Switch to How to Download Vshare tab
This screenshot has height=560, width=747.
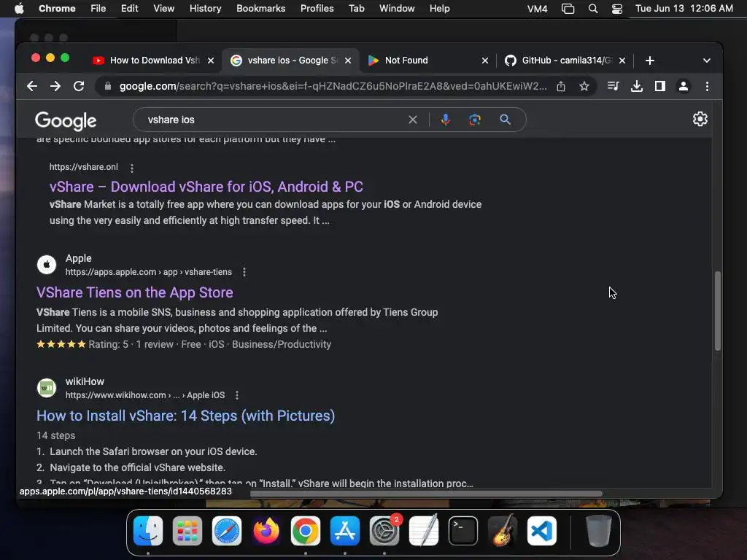coord(152,61)
